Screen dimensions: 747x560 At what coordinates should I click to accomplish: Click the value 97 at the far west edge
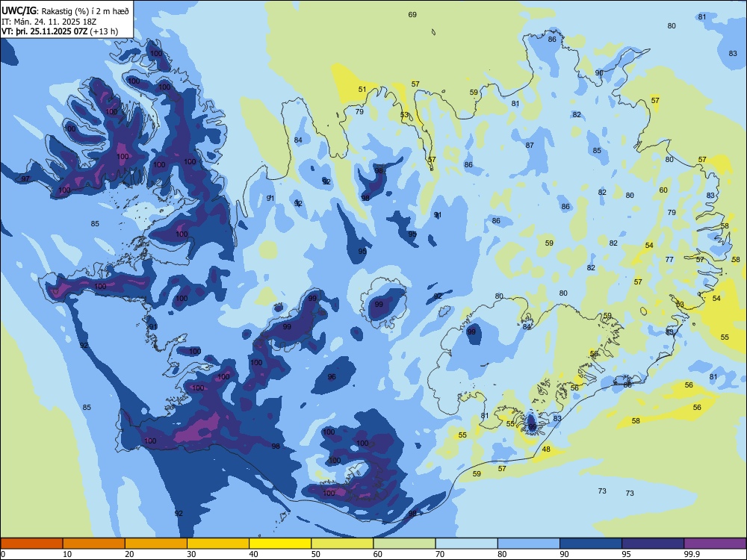25,179
